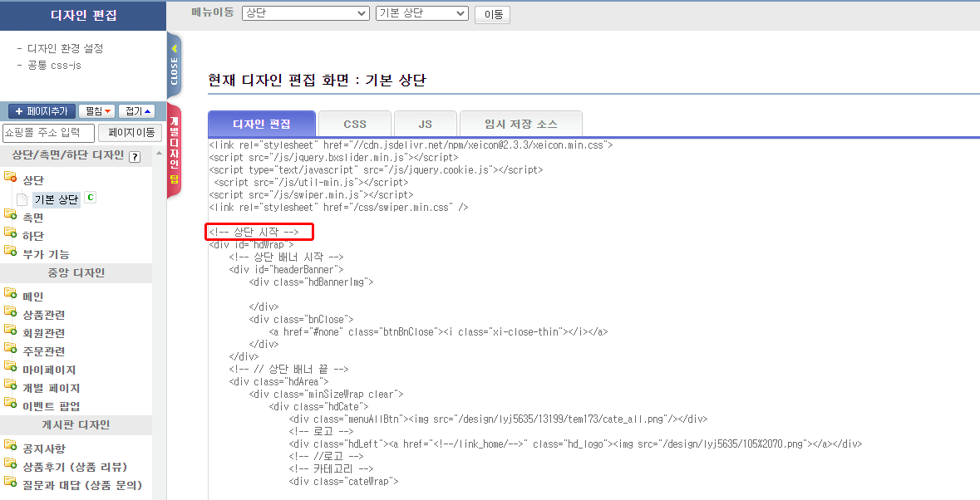980x500 pixels.
Task: Select 이벤트 팝업 label in tree
Action: coord(52,406)
